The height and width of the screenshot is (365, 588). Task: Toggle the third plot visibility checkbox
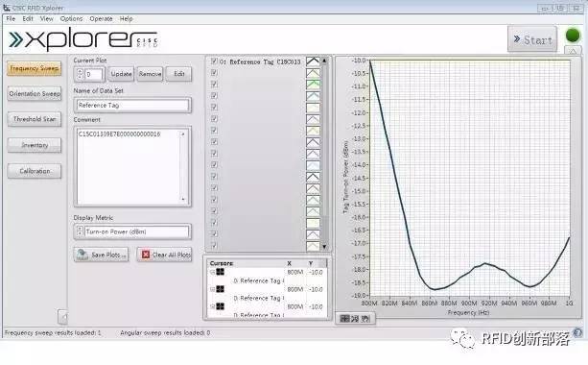pos(214,85)
